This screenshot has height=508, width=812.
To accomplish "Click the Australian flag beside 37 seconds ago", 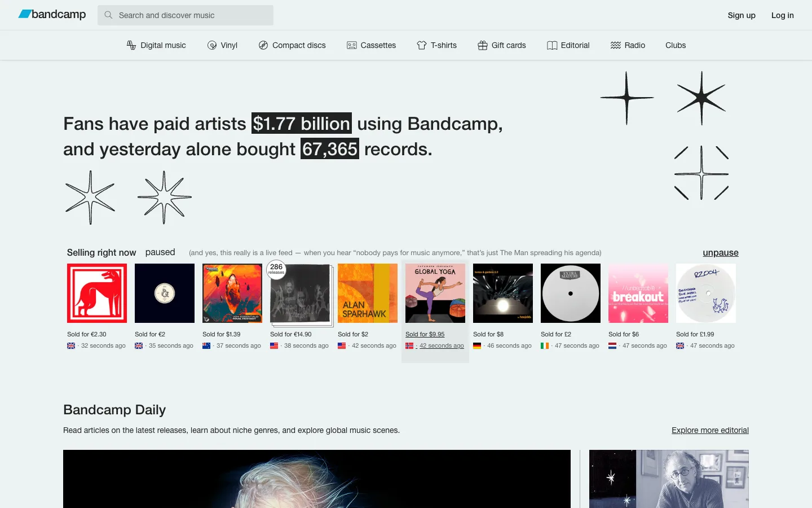I will pos(206,346).
